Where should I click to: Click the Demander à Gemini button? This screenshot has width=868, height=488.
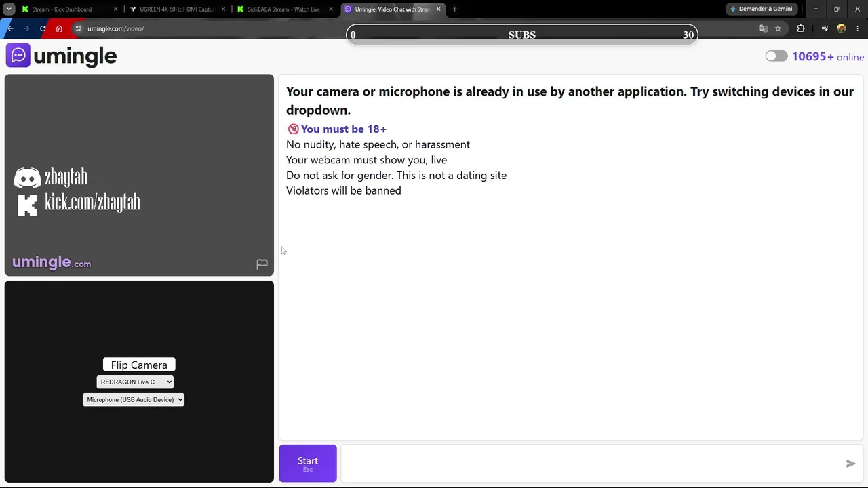[761, 9]
